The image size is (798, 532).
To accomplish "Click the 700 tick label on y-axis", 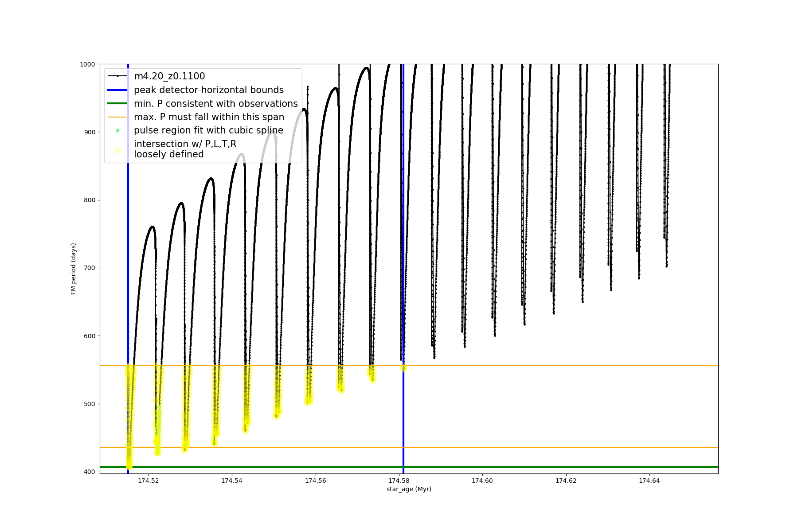I will coord(89,268).
